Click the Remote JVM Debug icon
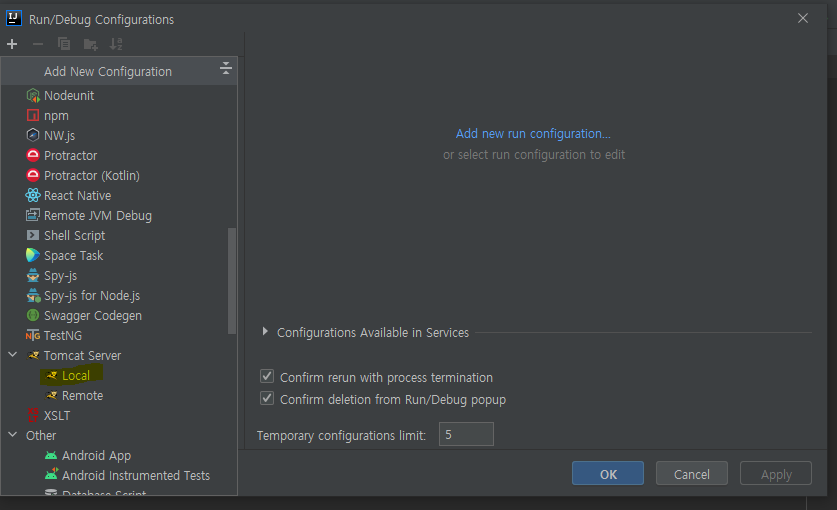Viewport: 837px width, 510px height. click(x=33, y=215)
